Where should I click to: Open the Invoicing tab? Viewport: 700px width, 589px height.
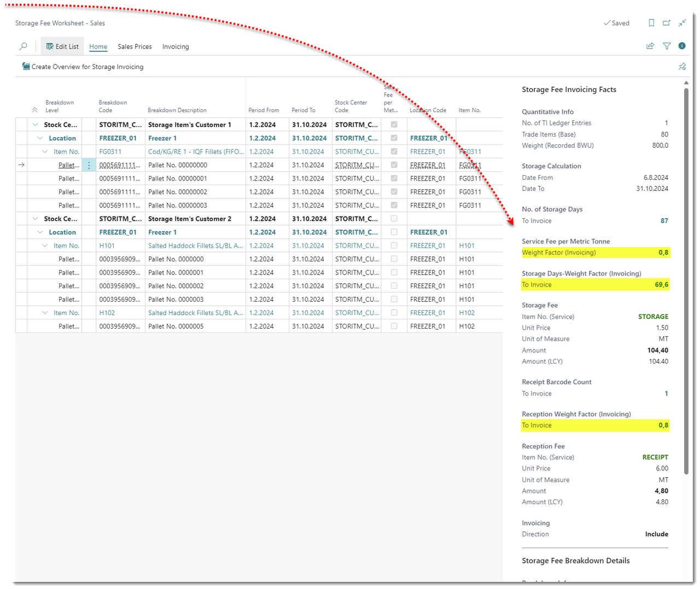[176, 46]
